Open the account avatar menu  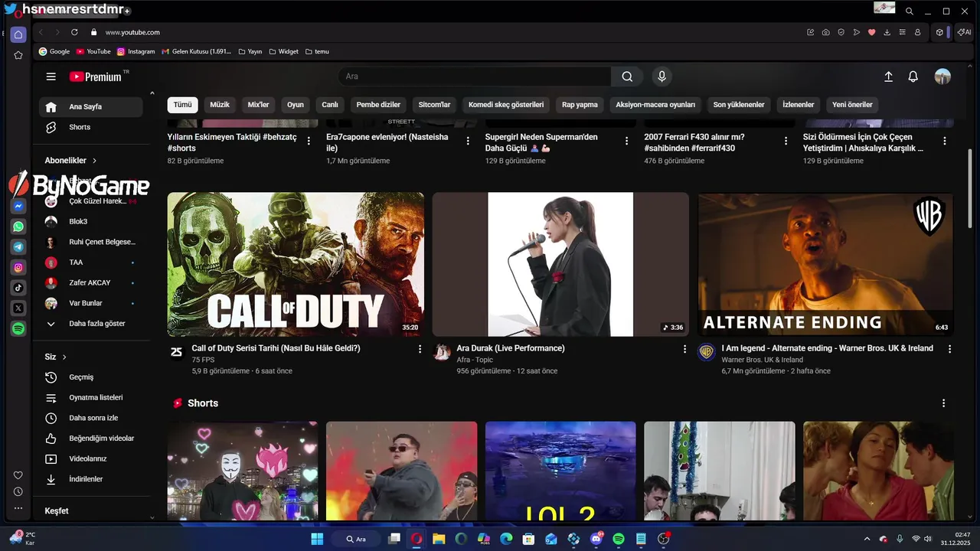point(942,77)
